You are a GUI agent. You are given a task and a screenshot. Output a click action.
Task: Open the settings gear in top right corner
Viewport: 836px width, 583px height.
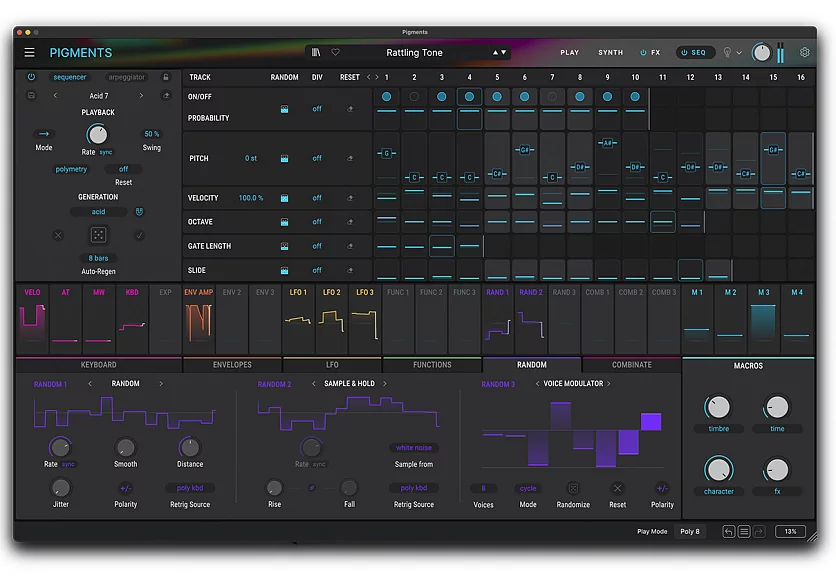pos(805,52)
